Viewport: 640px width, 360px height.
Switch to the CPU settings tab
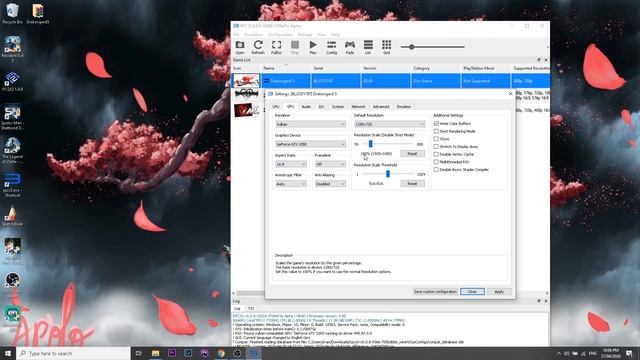click(276, 107)
